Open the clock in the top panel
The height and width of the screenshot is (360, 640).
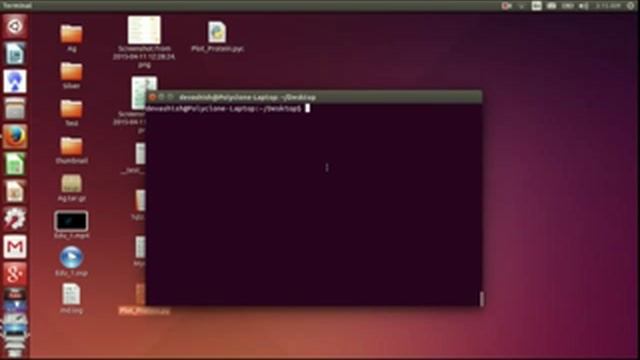(x=608, y=6)
